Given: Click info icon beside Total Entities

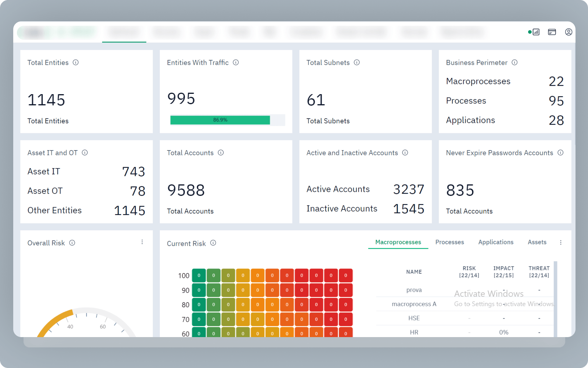Looking at the screenshot, I should pyautogui.click(x=76, y=63).
